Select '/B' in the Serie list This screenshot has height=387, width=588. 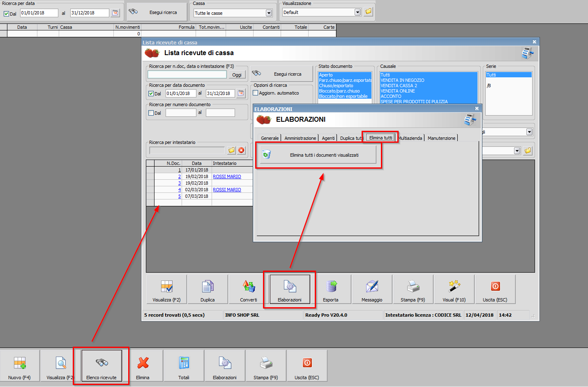click(x=509, y=86)
